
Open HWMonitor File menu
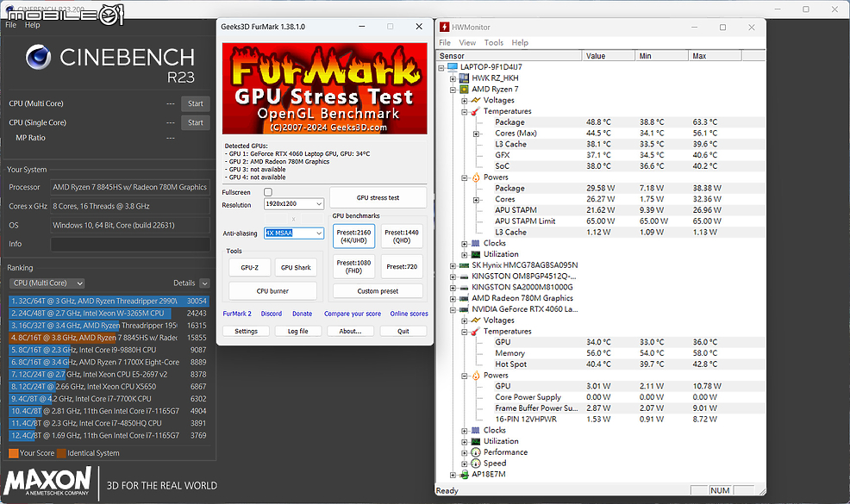point(445,42)
